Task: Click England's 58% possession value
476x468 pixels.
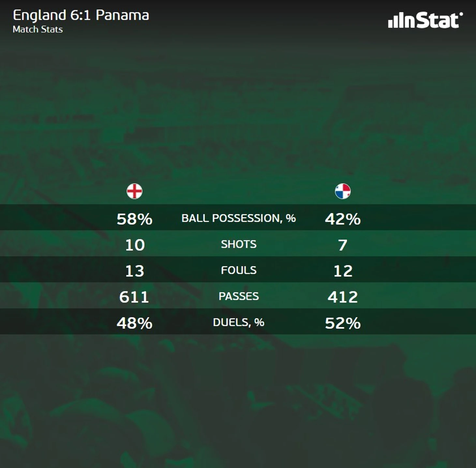Action: point(135,219)
